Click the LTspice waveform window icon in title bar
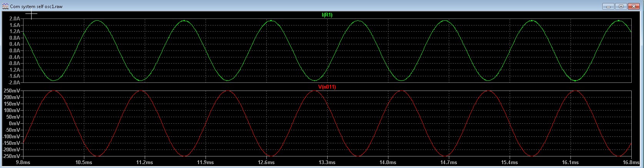 tap(5, 6)
